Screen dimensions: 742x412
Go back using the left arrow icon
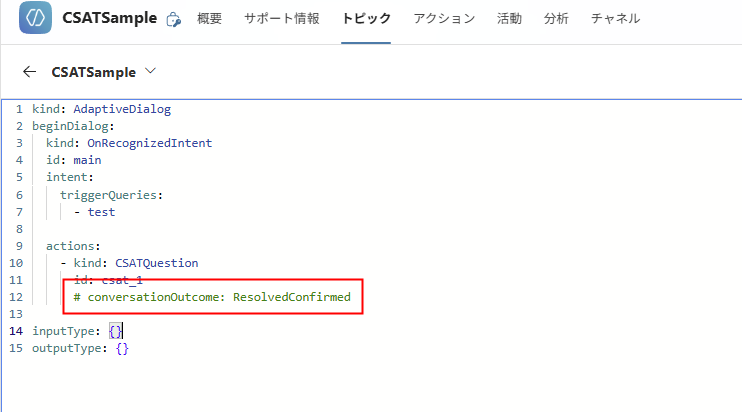coord(29,71)
